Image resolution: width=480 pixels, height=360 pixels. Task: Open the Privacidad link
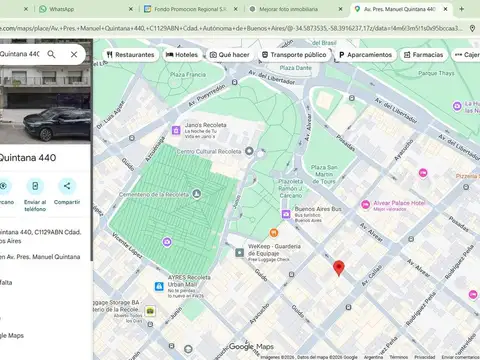(425, 357)
